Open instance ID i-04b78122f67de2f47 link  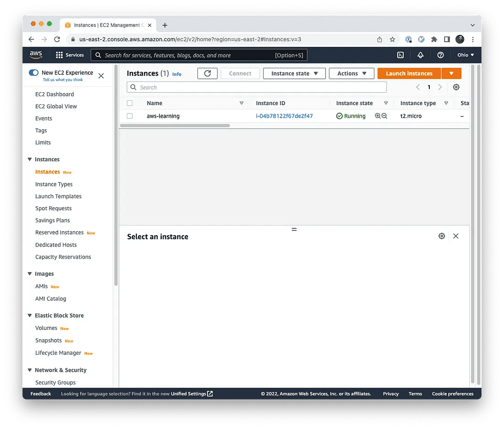(x=284, y=116)
